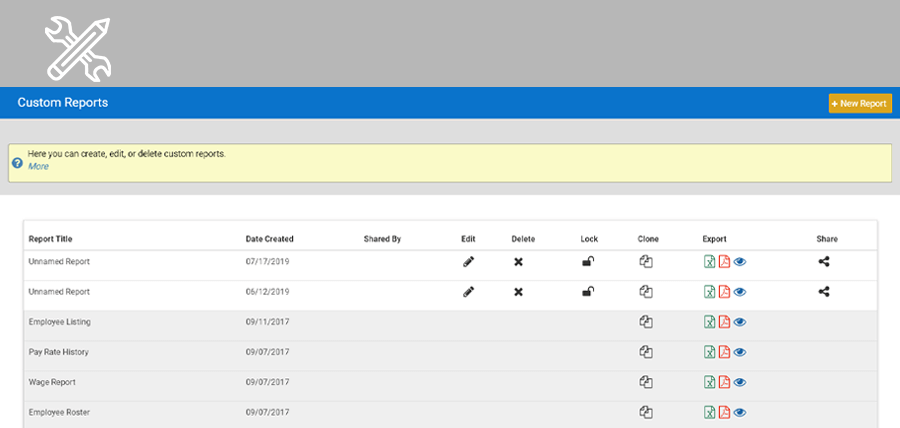Click the help question mark icon in the banner

pos(17,163)
